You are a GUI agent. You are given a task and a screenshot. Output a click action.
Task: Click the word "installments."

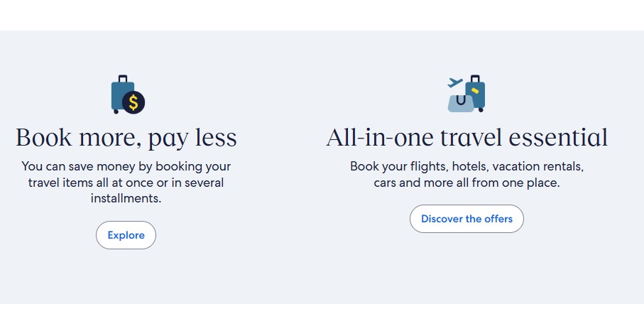[126, 198]
